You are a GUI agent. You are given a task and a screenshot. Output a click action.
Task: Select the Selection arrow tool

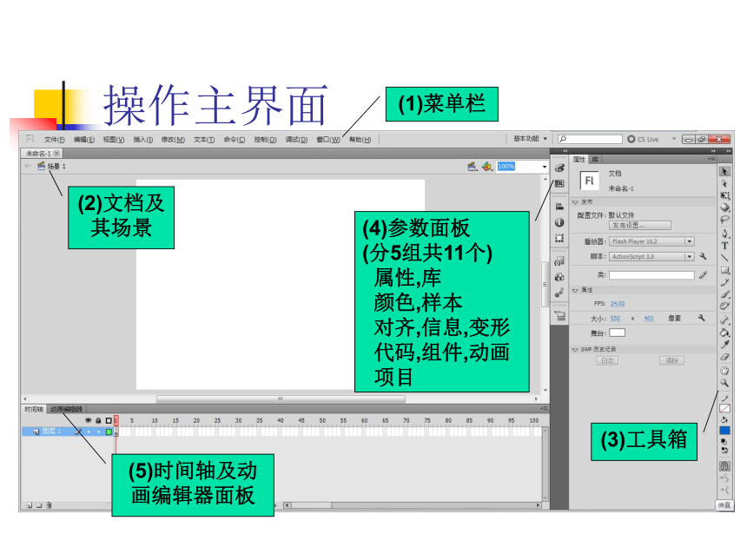[x=724, y=171]
